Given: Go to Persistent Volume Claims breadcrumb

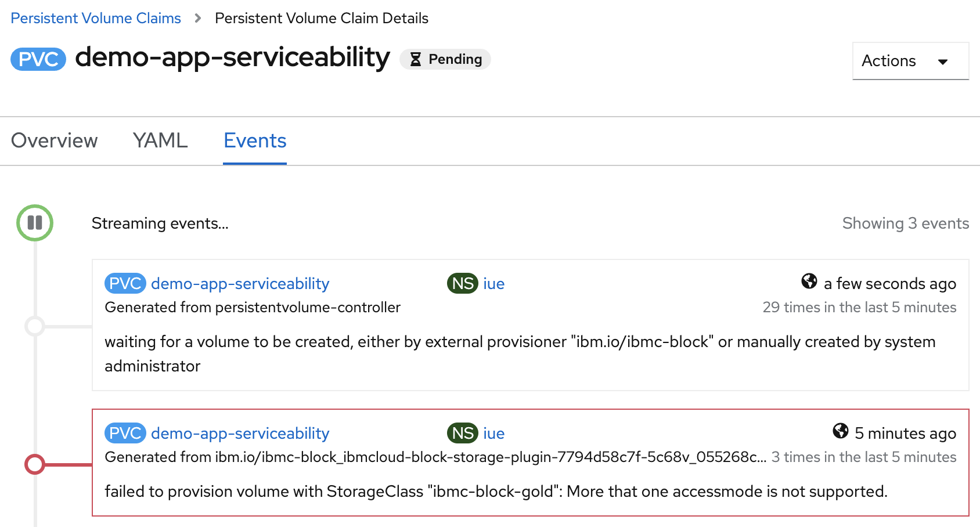Looking at the screenshot, I should [x=96, y=18].
